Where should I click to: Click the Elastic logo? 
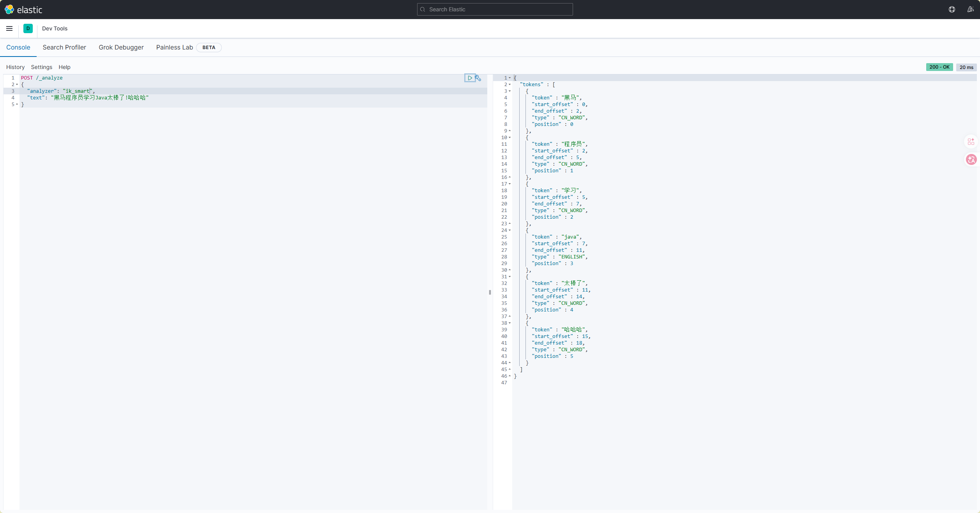[x=23, y=9]
